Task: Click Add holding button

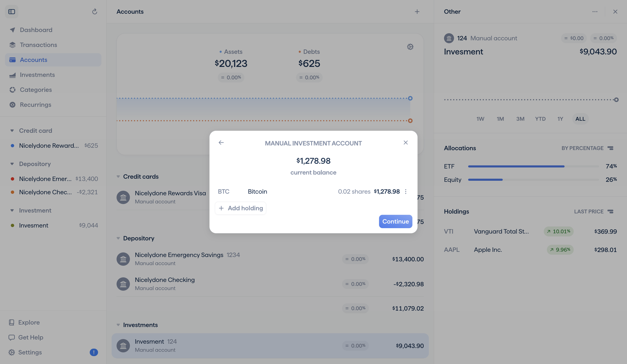Action: click(x=240, y=208)
